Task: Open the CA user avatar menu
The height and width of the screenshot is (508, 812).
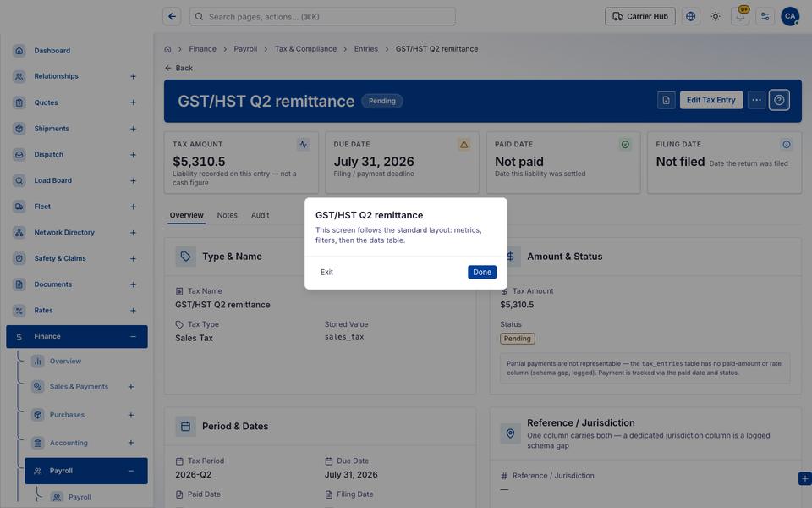Action: tap(790, 17)
